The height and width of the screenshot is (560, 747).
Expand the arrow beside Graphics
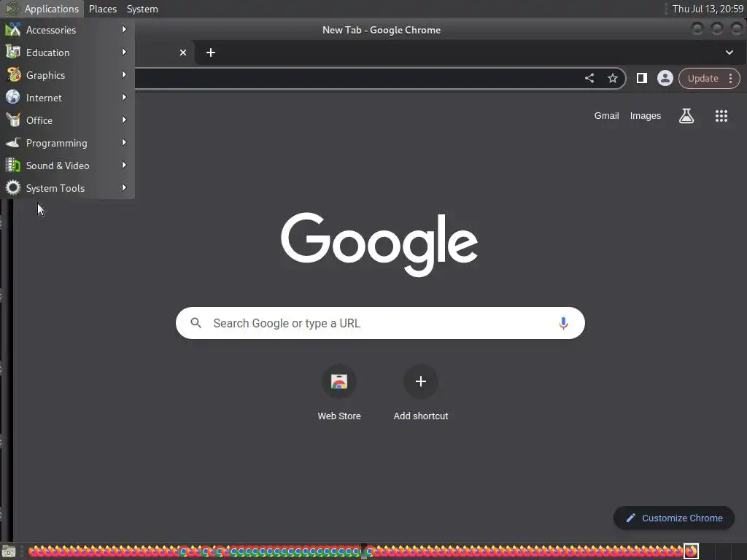124,75
